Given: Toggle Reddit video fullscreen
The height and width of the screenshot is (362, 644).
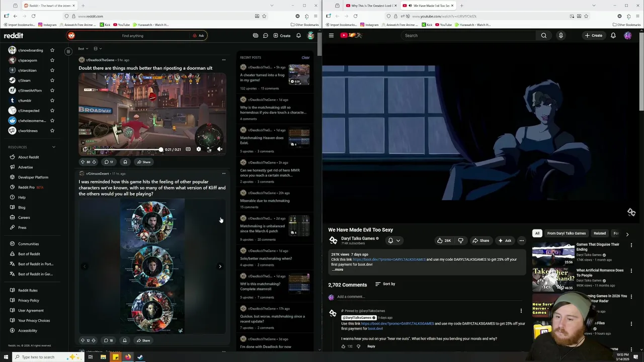Looking at the screenshot, I should point(209,149).
